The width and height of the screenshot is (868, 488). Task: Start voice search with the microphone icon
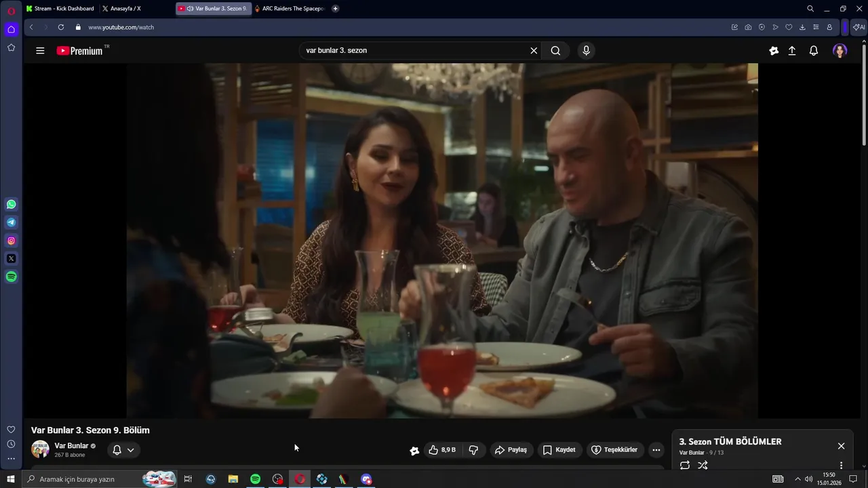coord(587,51)
